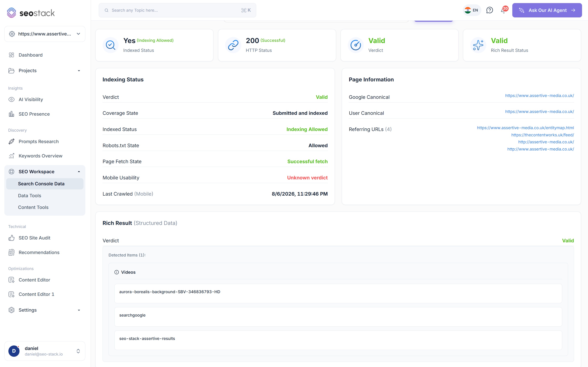Click the India flag language icon

click(x=468, y=10)
